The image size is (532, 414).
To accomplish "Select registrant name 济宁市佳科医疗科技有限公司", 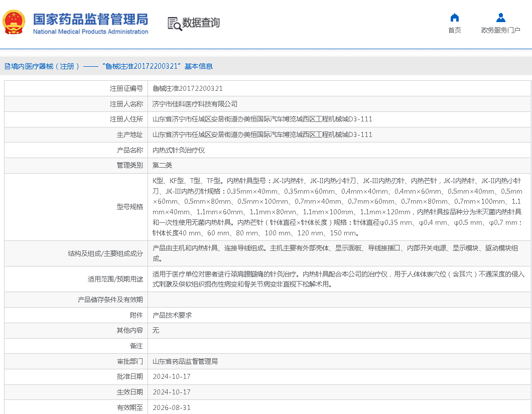I will (195, 104).
